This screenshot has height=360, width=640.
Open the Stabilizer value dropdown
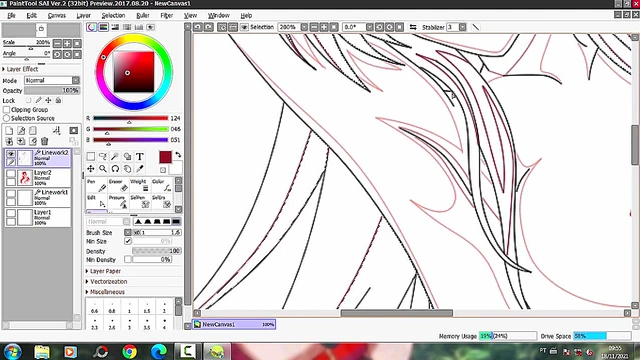462,27
